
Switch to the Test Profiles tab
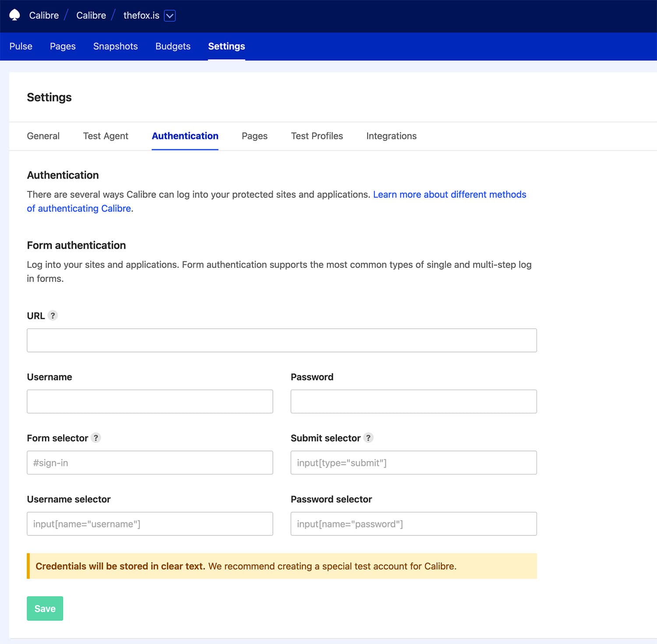click(317, 136)
